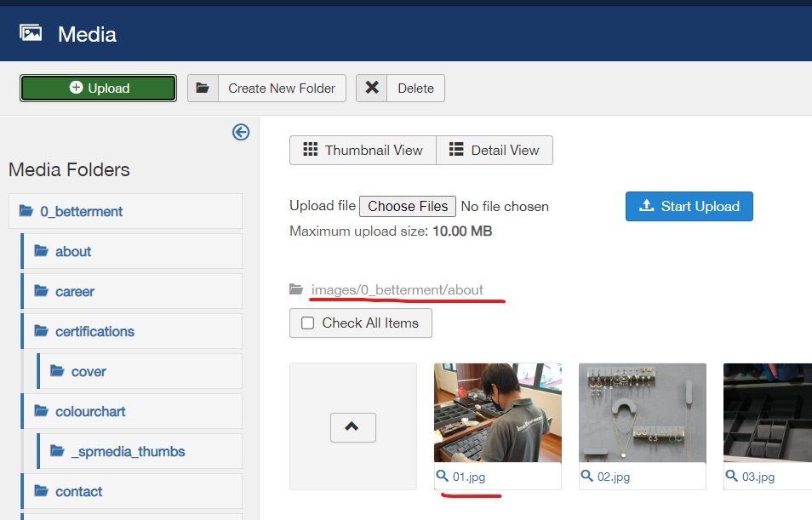The image size is (812, 520).
Task: Click folder icon next to about
Action: 42,251
